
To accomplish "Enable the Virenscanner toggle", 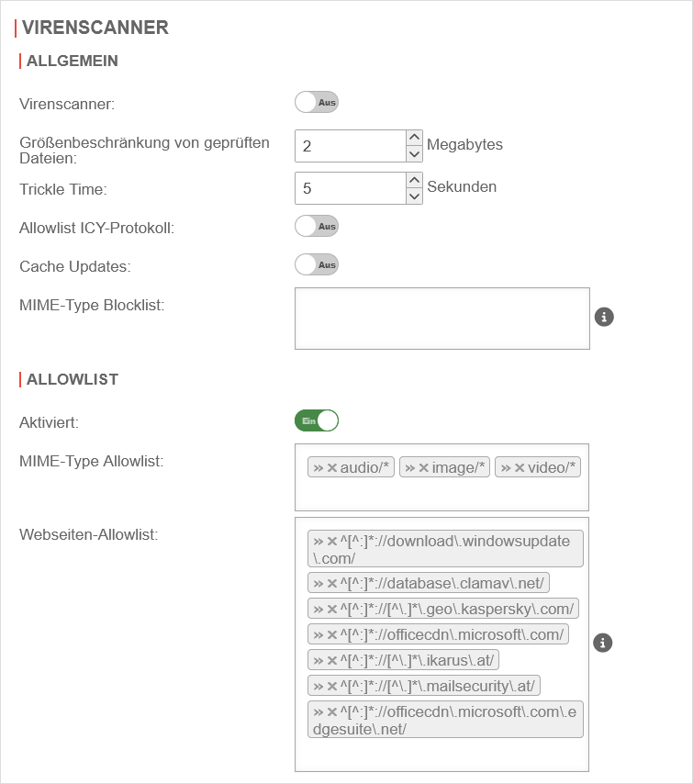I will pyautogui.click(x=317, y=102).
